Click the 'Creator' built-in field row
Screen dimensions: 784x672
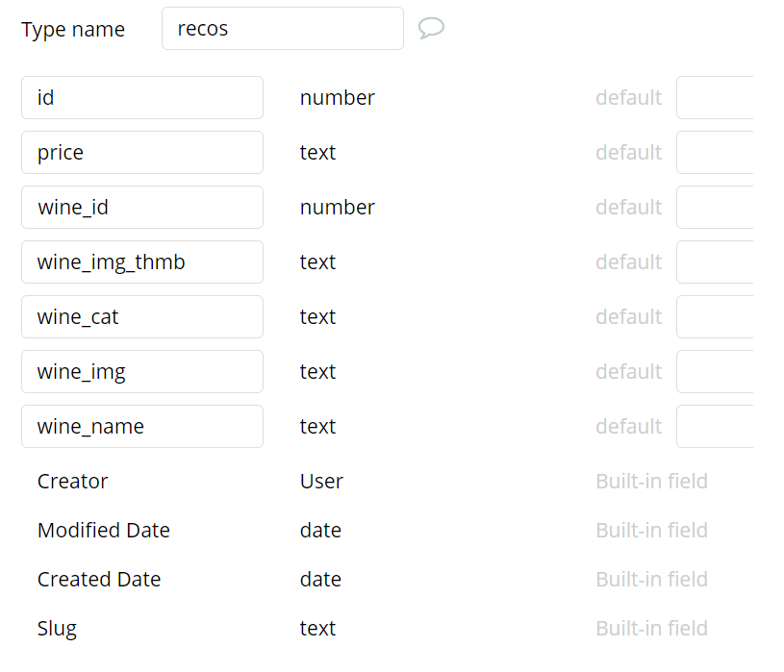73,482
